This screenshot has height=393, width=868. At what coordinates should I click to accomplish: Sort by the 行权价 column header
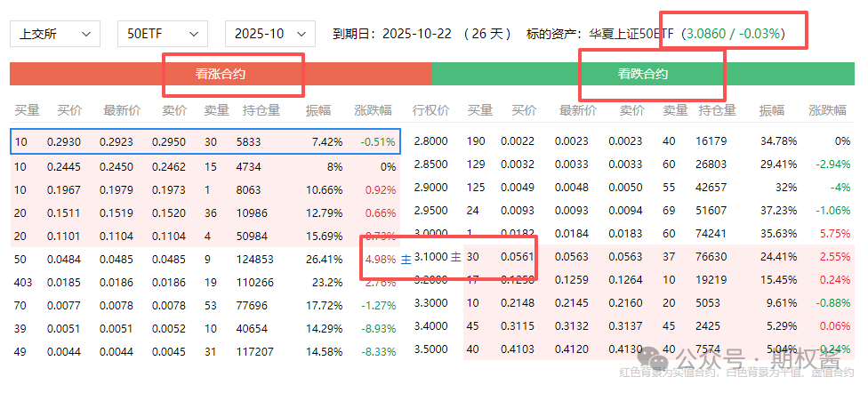click(430, 111)
